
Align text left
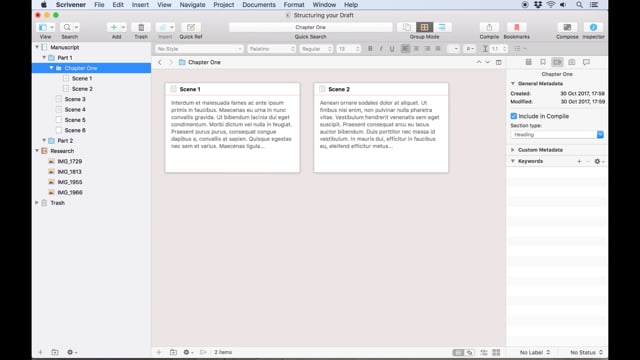pos(405,49)
